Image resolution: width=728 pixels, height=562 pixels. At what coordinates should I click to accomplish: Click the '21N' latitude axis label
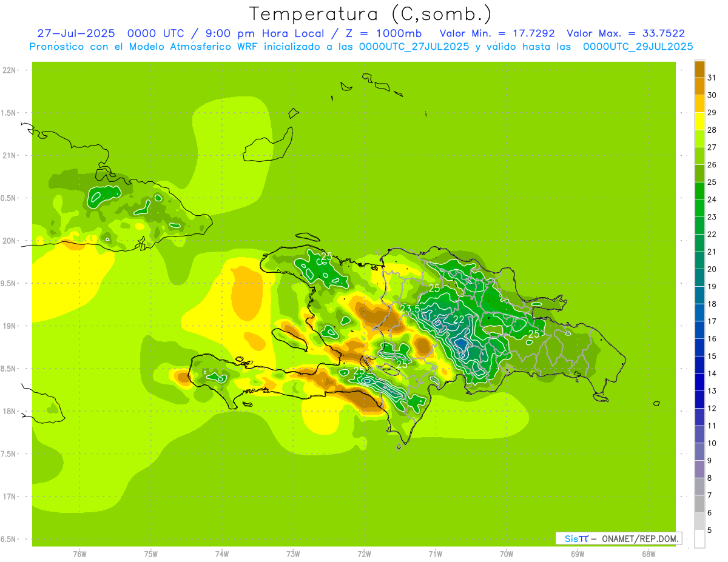tap(10, 155)
